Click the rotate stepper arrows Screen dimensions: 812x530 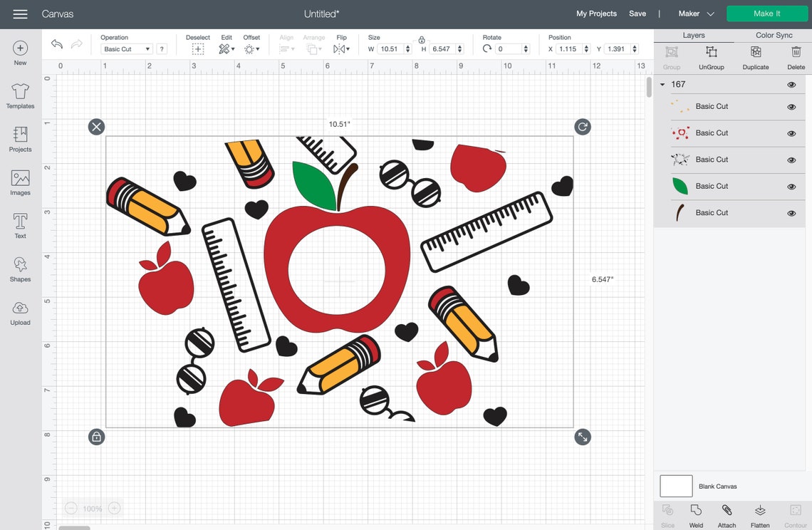click(526, 48)
